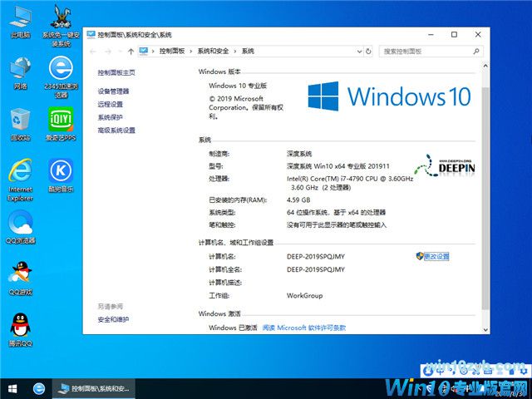The width and height of the screenshot is (532, 399).
Task: Open 控制面板主页 link
Action: click(116, 72)
